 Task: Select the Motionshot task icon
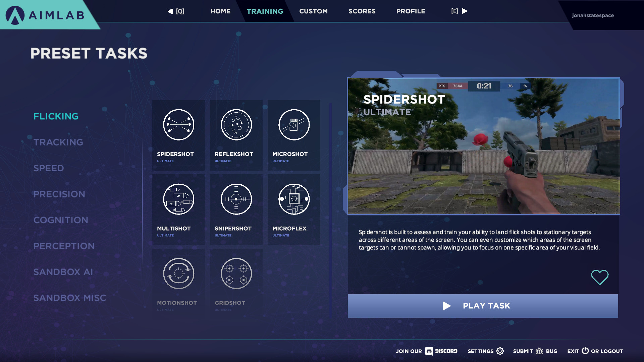(x=178, y=274)
